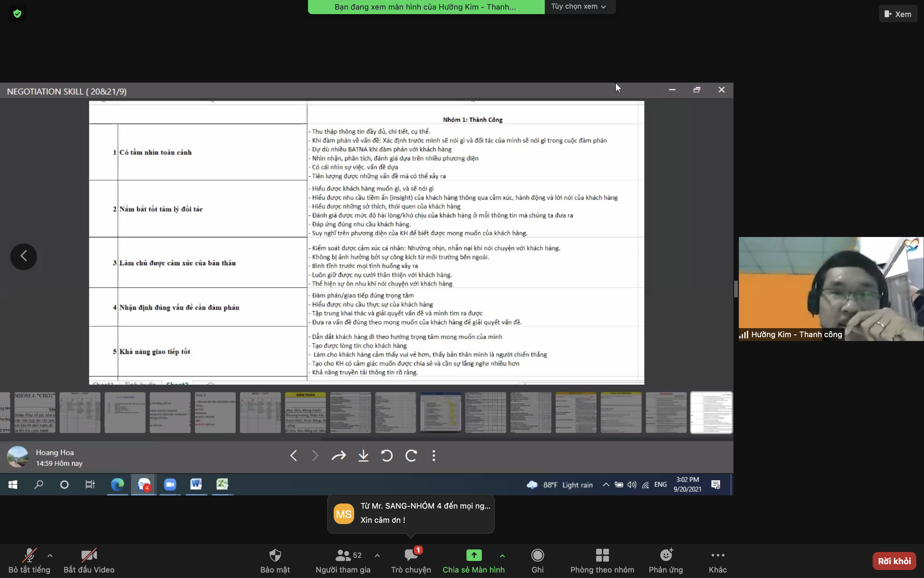Screen dimensions: 924x578
Task: Expand hidden tray icons chevron
Action: (x=605, y=485)
